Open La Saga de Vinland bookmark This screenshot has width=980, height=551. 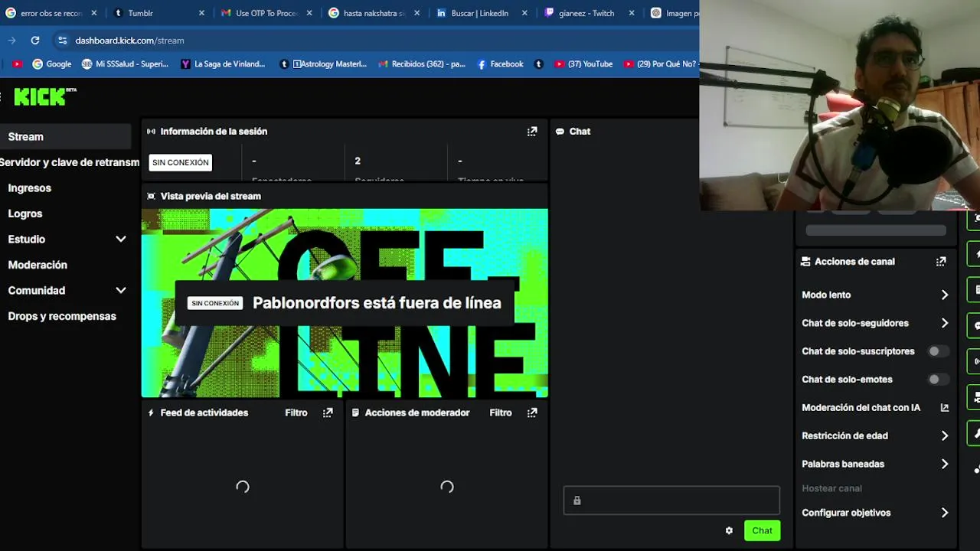click(223, 64)
